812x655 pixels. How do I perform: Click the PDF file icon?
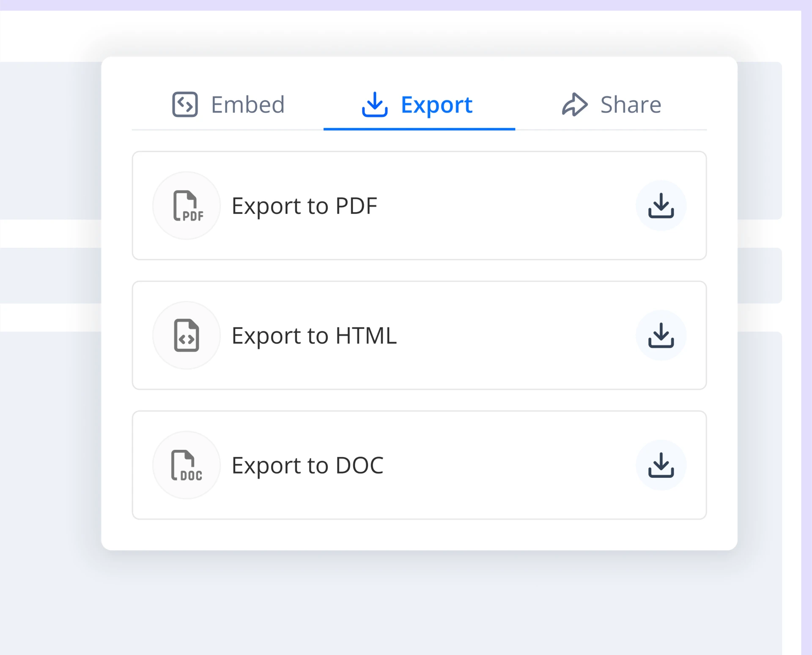point(187,206)
